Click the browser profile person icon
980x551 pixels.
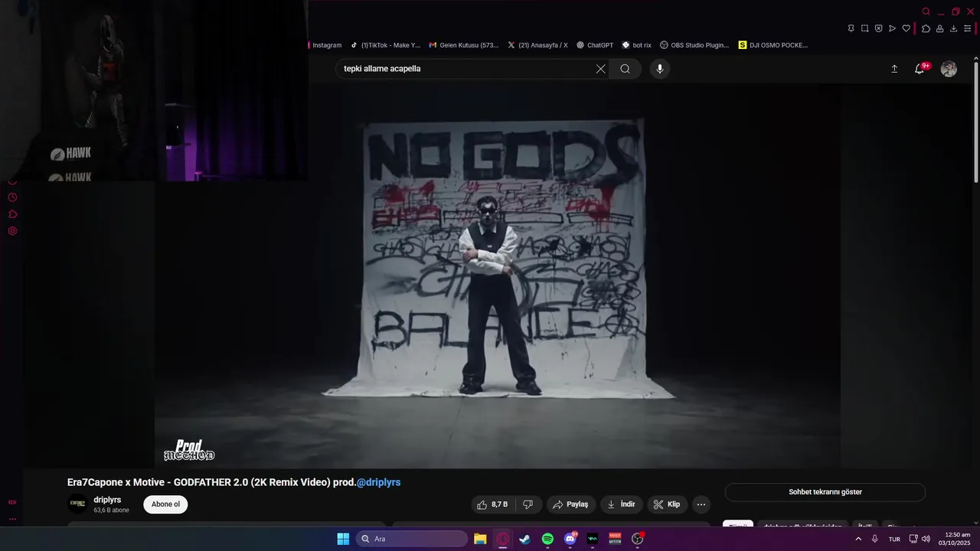point(939,28)
